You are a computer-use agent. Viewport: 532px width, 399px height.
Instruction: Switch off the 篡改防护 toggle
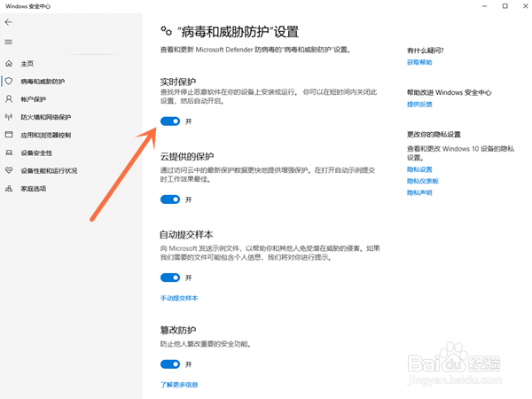(170, 364)
